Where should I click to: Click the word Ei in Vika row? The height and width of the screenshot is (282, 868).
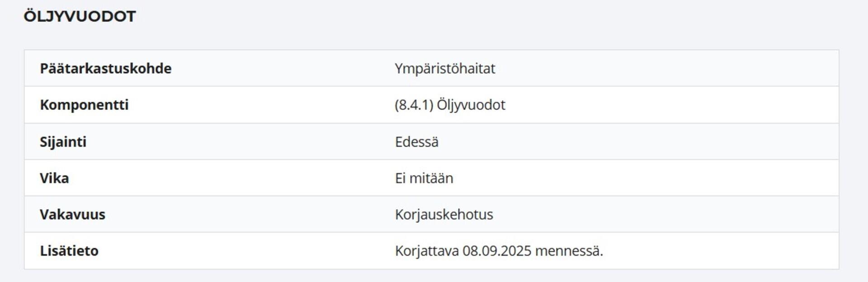(400, 178)
